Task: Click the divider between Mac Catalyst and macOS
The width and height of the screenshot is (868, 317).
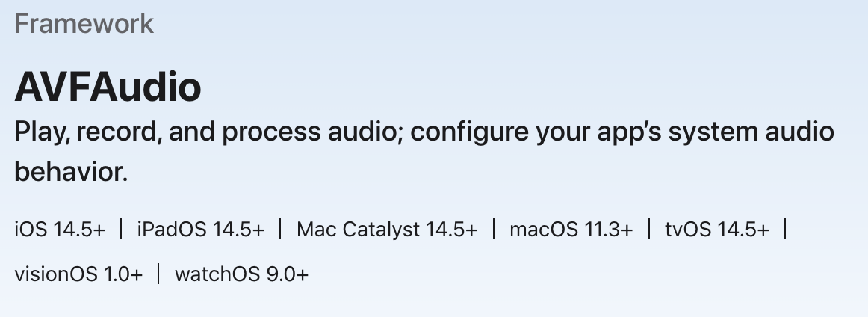Action: click(x=493, y=229)
